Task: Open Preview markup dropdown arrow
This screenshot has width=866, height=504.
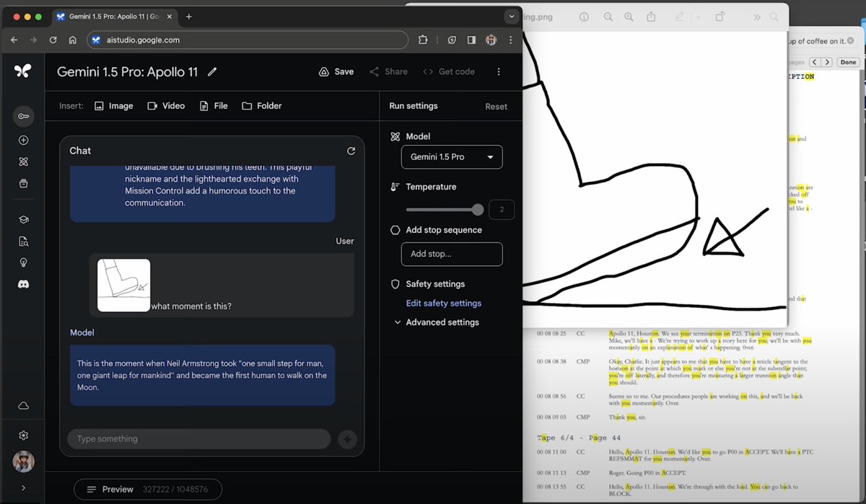Action: (x=699, y=17)
